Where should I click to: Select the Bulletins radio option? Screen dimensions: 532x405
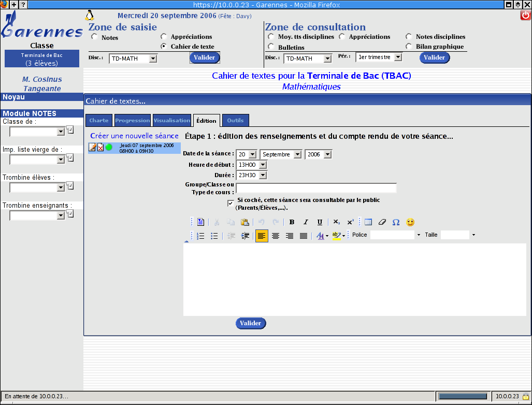pyautogui.click(x=271, y=47)
